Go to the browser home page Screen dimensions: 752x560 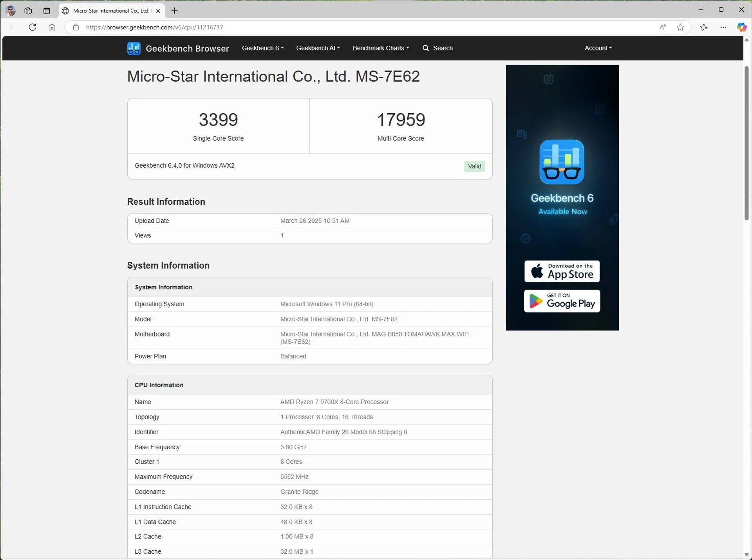(x=52, y=27)
